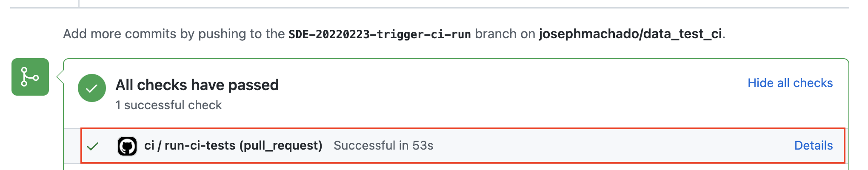The height and width of the screenshot is (170, 868).
Task: Click empty space in the red-outlined check row
Action: pos(596,145)
